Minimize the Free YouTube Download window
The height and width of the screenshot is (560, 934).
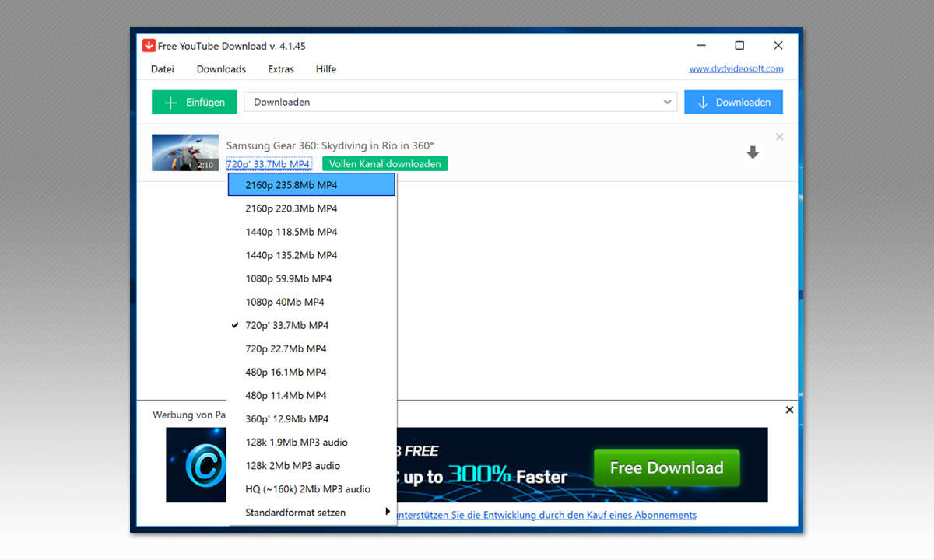pyautogui.click(x=700, y=46)
